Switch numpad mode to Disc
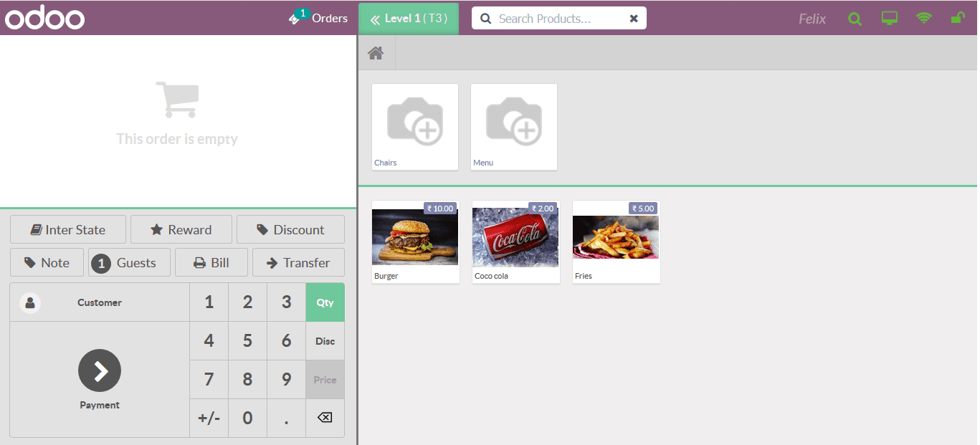This screenshot has width=980, height=445. click(x=325, y=341)
